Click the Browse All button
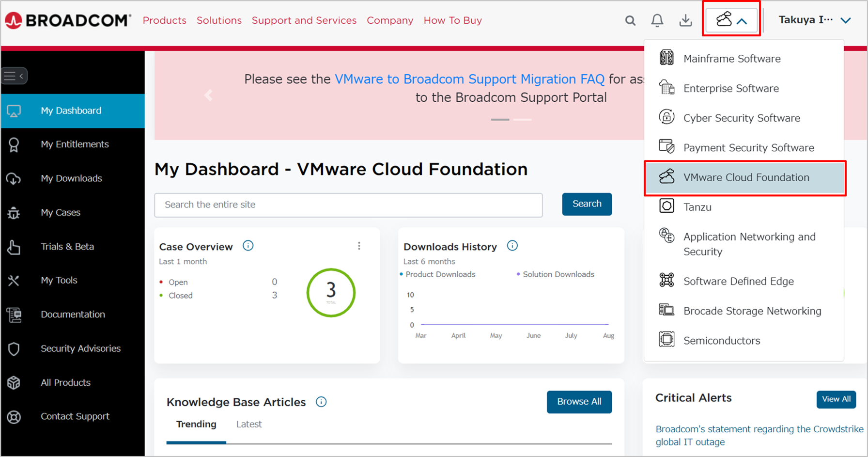 (579, 402)
